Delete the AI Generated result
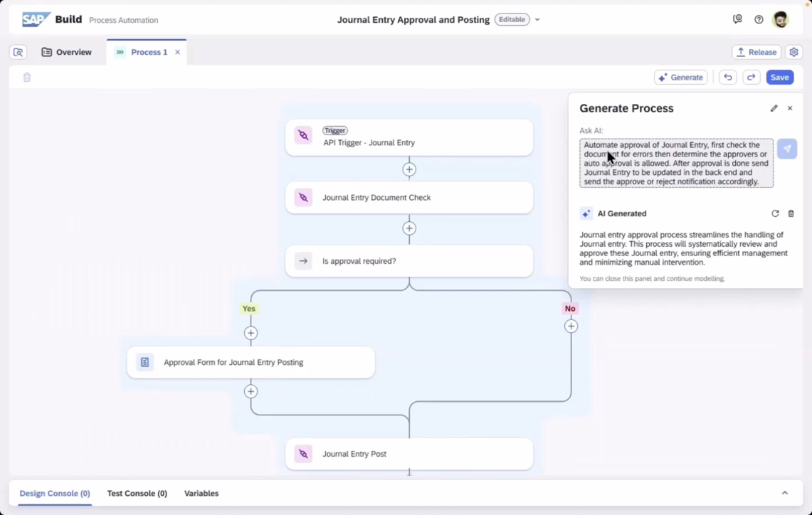Image resolution: width=812 pixels, height=515 pixels. tap(791, 213)
